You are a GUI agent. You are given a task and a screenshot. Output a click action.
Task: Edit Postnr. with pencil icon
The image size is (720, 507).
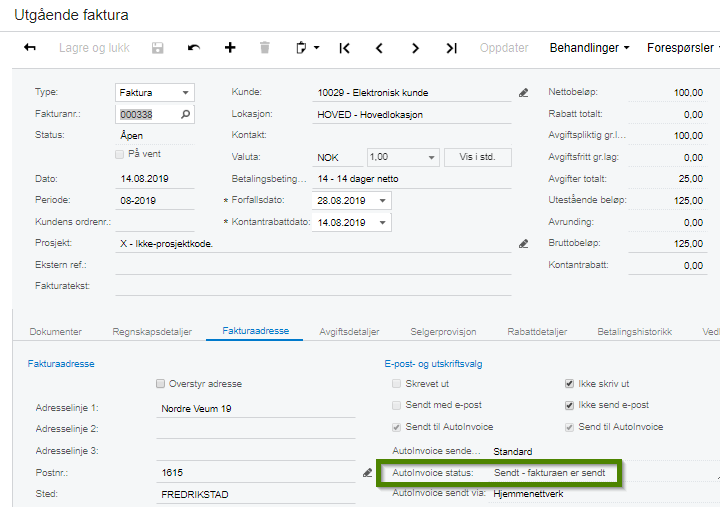367,473
